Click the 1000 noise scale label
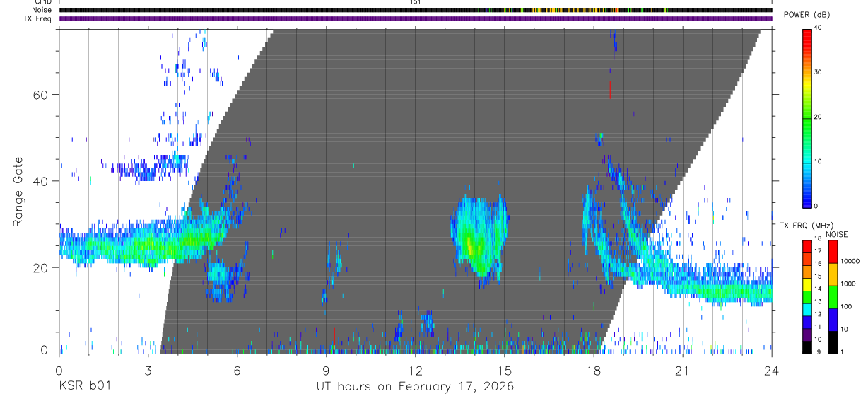 (x=848, y=284)
